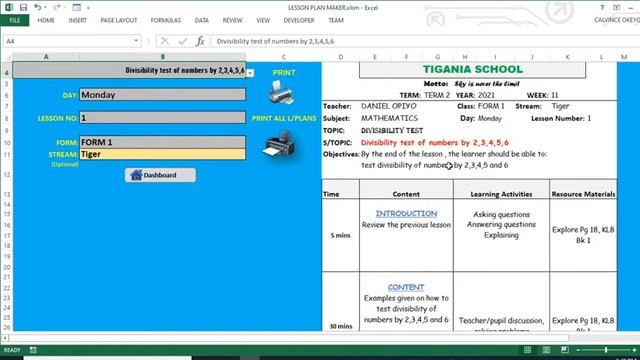Click the zoom slider handle
Image resolution: width=640 pixels, height=360 pixels.
pos(606,350)
